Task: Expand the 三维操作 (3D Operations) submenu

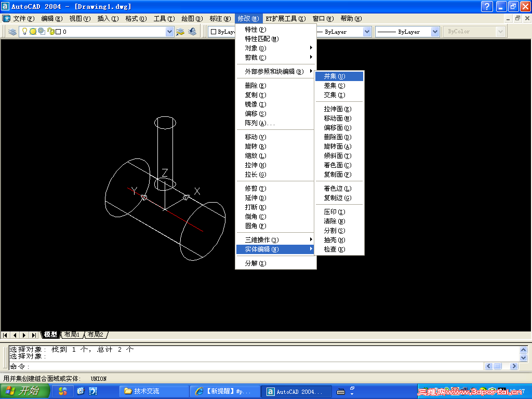Action: [x=275, y=240]
